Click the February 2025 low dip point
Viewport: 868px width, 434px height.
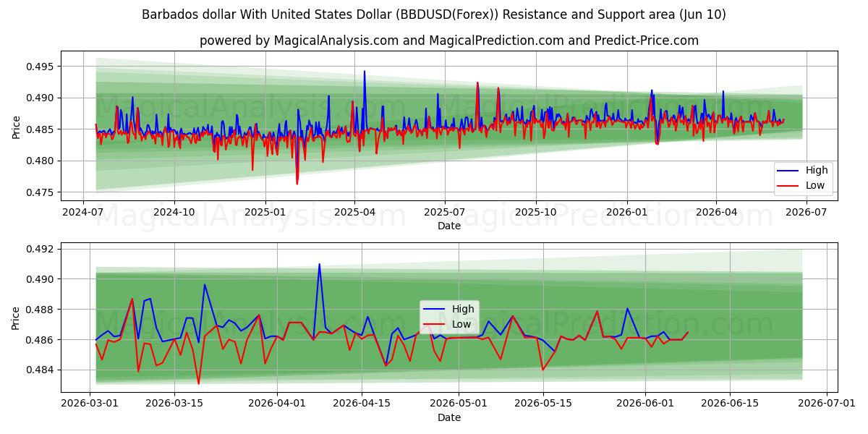pos(297,184)
